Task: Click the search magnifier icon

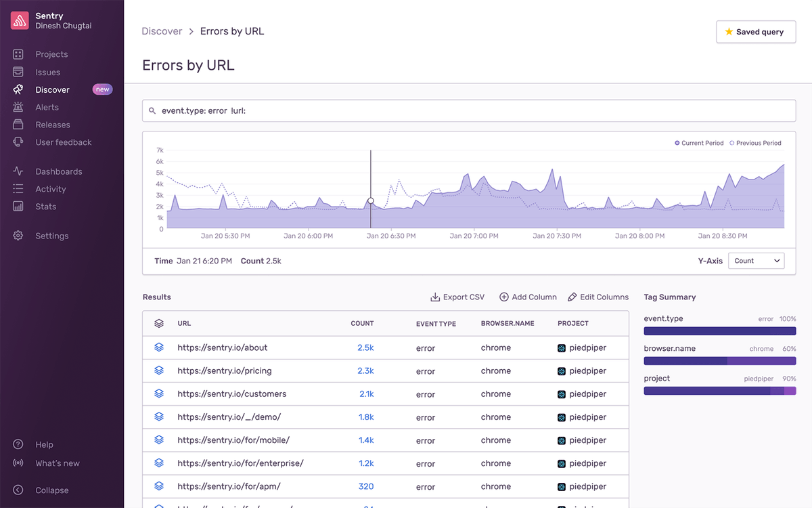Action: pos(152,110)
